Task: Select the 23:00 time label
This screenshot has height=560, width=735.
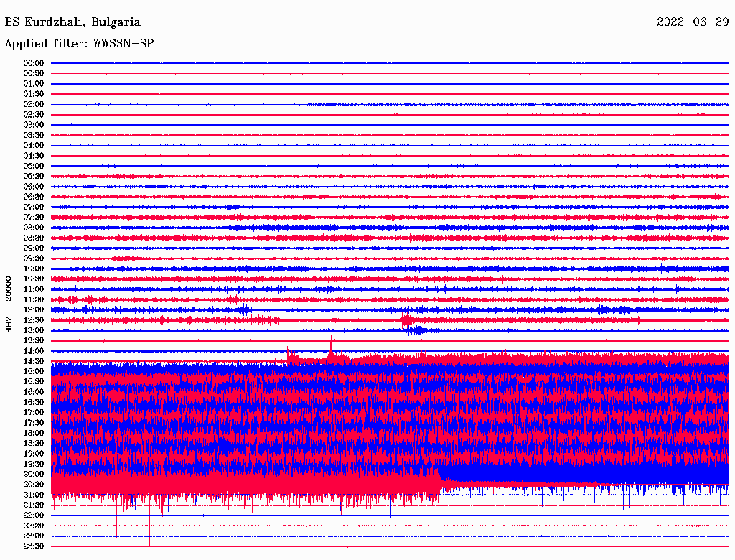Action: tap(34, 536)
